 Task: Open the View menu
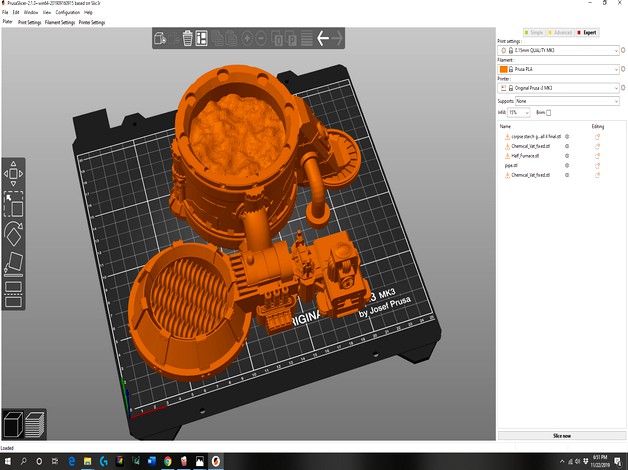click(47, 12)
